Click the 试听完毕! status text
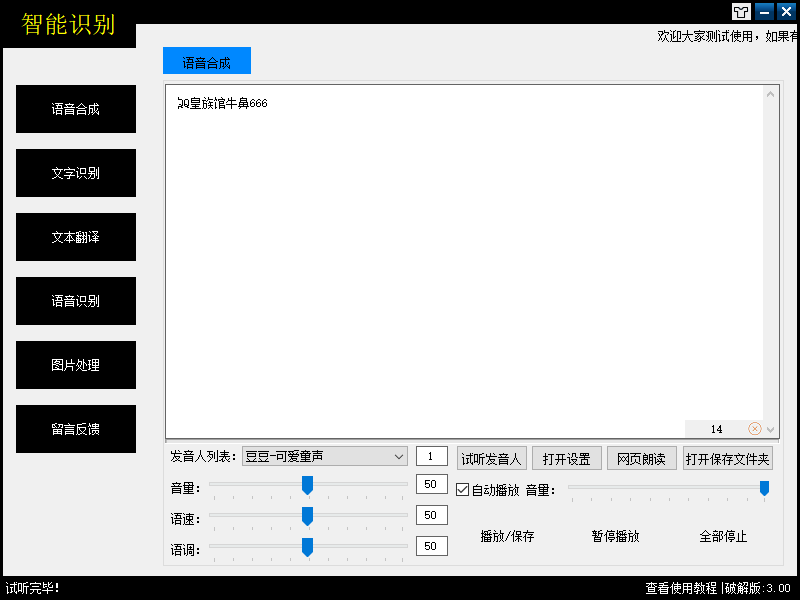 tap(32, 588)
